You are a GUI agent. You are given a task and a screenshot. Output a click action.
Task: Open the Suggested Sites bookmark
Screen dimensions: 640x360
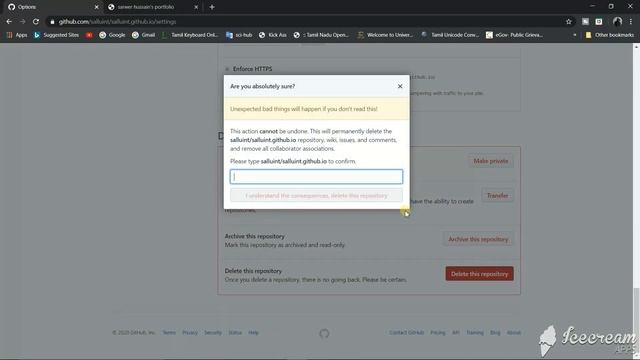[56, 35]
